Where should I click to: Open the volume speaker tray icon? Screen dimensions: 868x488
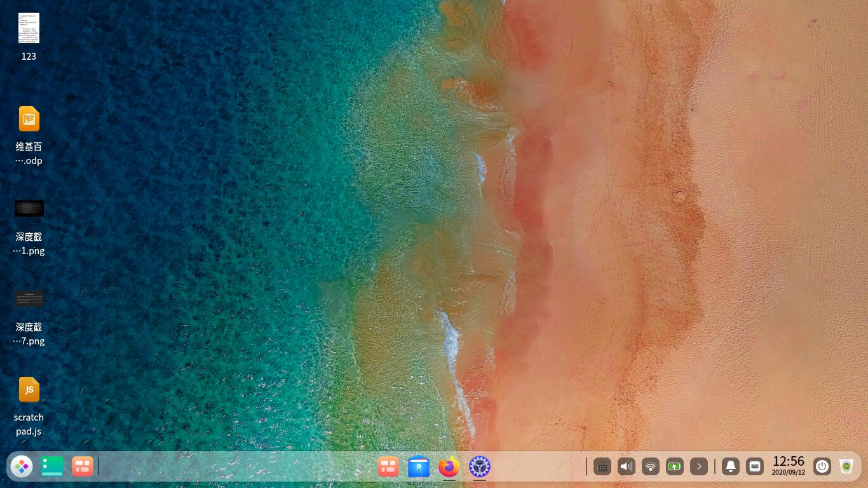627,467
